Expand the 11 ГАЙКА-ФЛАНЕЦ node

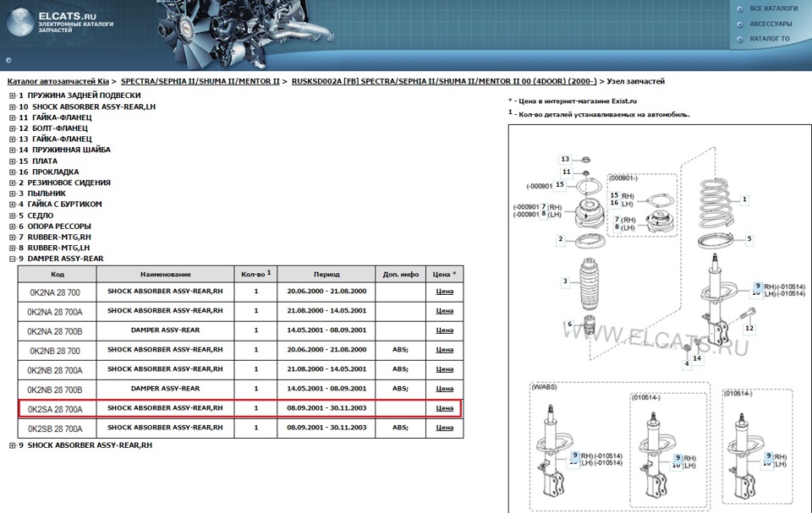point(13,118)
